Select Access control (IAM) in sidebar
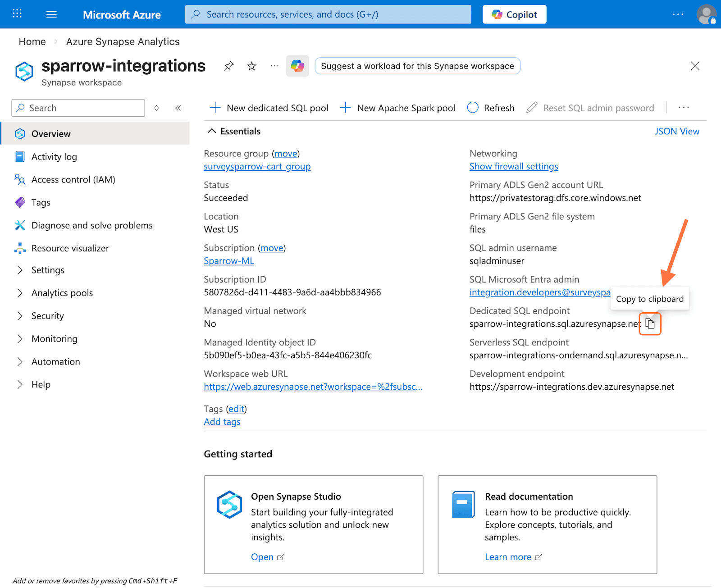This screenshot has width=721, height=588. 73,180
